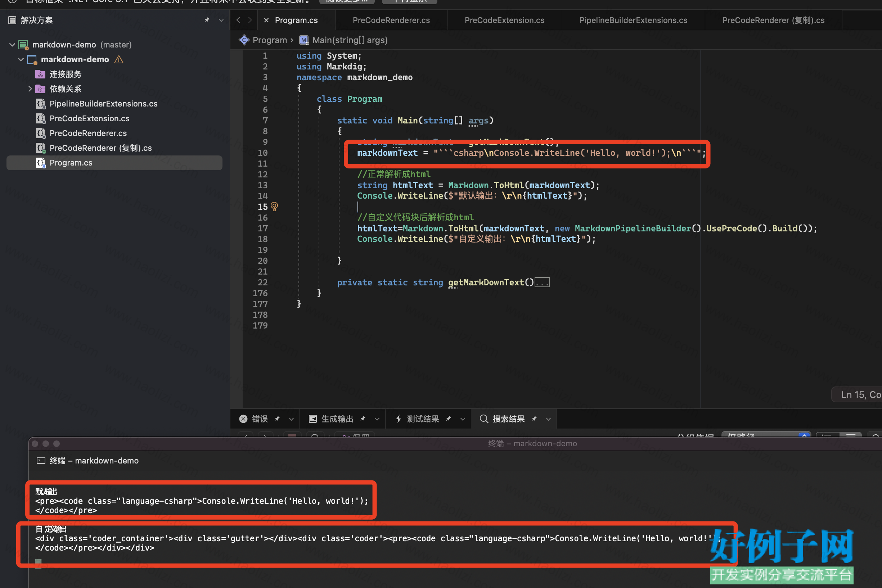Switch to the PreCodeRenderer.cs editor tab
882x588 pixels.
click(x=391, y=20)
